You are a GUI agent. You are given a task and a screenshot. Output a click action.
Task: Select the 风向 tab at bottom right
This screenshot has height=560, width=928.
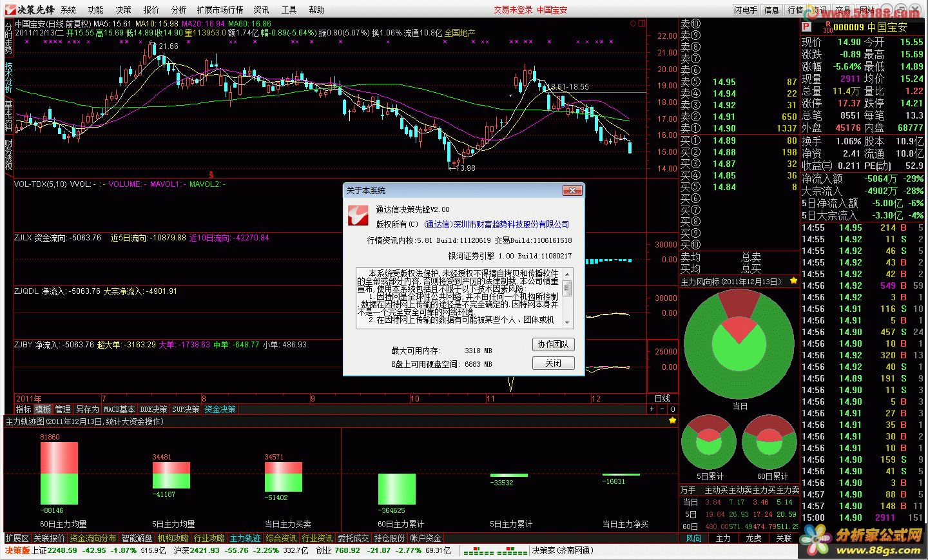(x=694, y=538)
